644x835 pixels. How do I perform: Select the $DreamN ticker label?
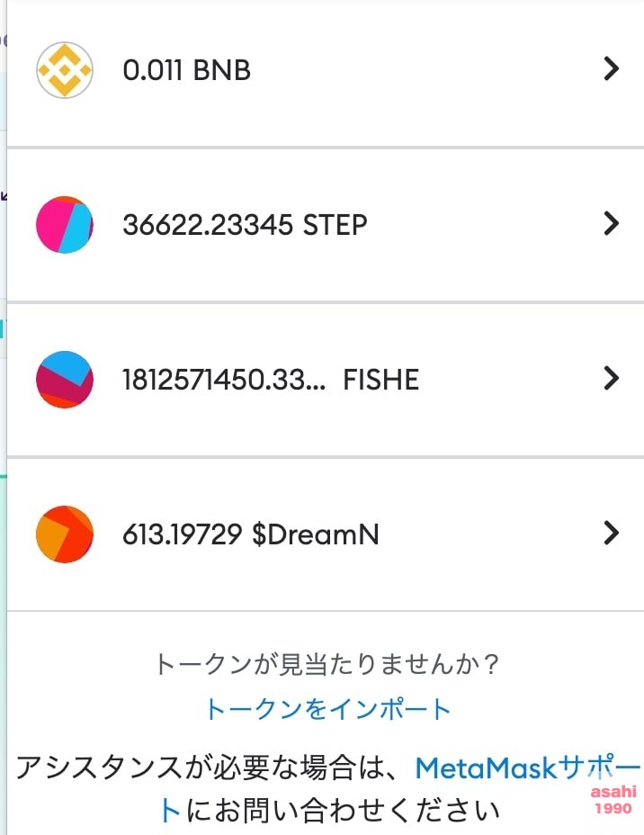pos(316,534)
